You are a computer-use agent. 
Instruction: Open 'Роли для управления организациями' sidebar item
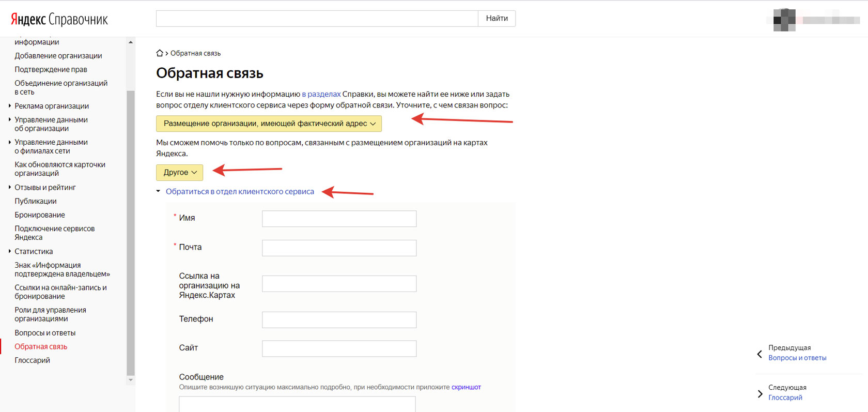51,314
